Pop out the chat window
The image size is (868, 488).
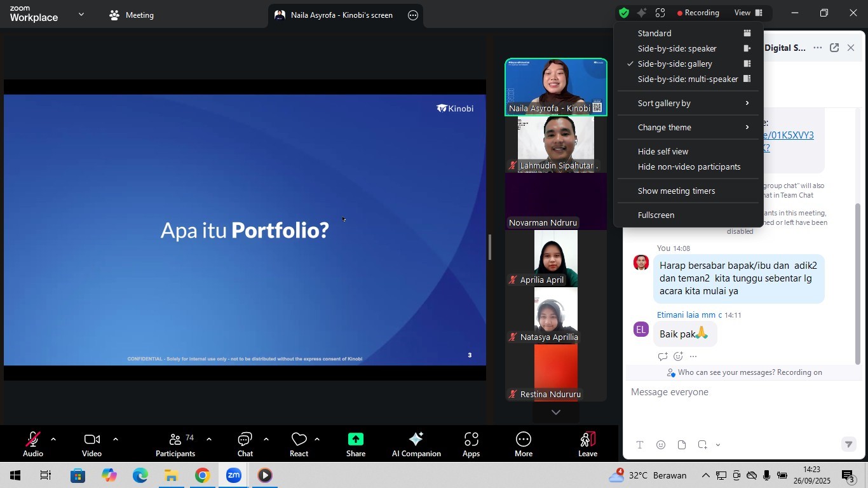pyautogui.click(x=834, y=48)
